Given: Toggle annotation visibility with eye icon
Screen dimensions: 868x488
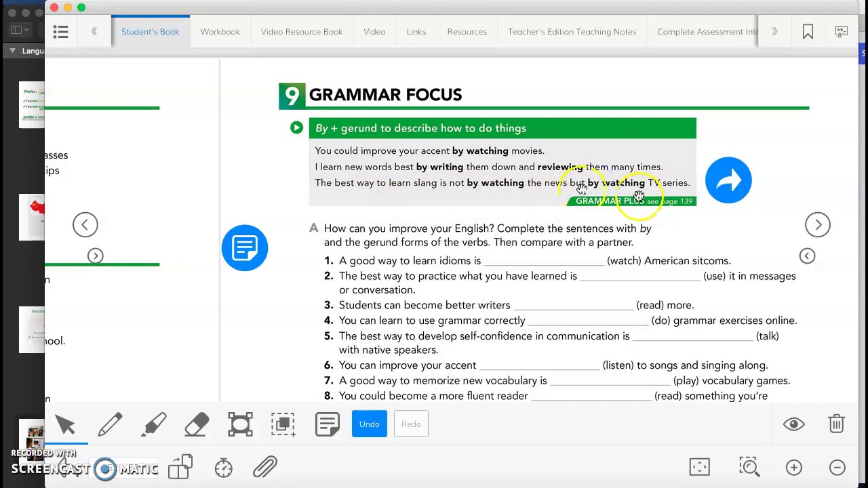Looking at the screenshot, I should 793,424.
